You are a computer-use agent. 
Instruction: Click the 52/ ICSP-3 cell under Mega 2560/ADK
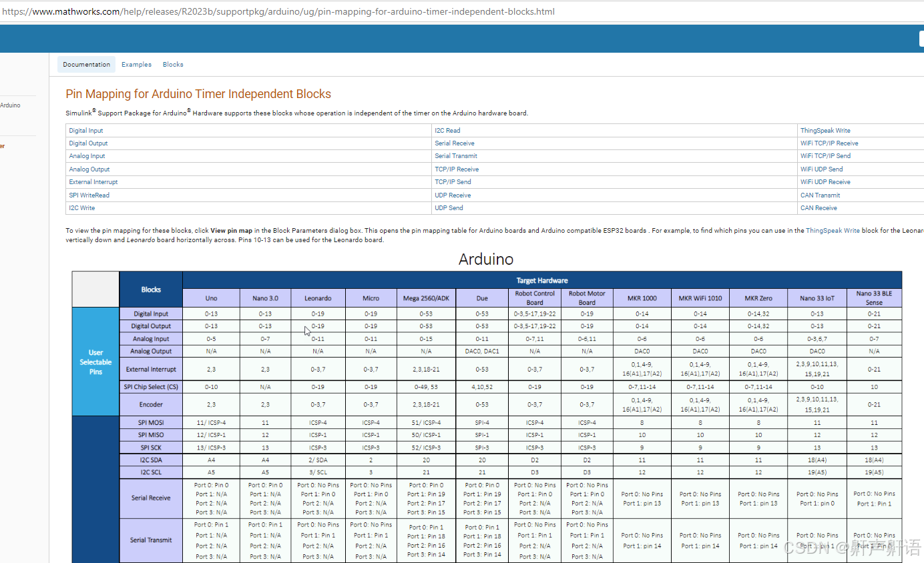click(x=426, y=448)
